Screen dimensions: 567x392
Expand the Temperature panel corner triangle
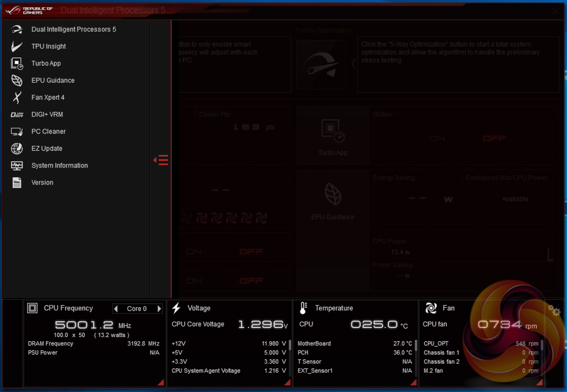(413, 383)
